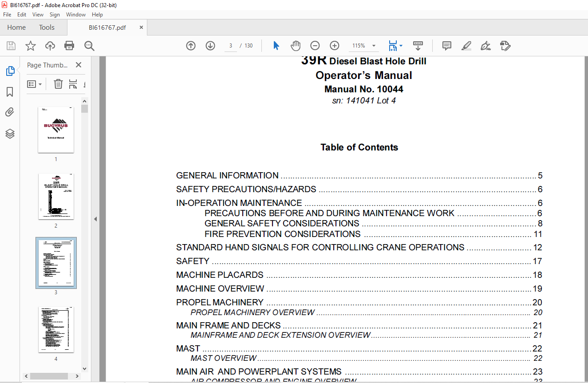Switch to the Home tab
The image size is (588, 383).
[x=16, y=28]
